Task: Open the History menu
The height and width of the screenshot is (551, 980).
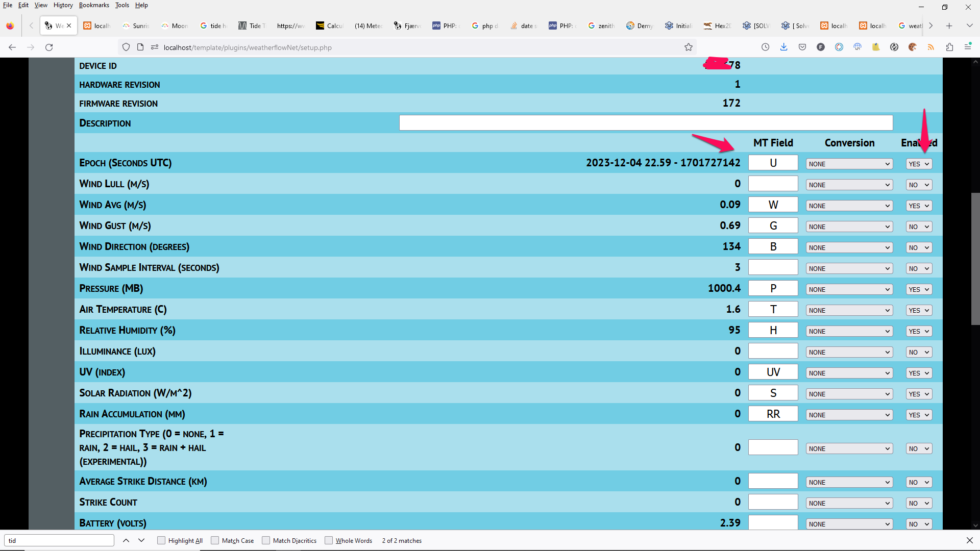Action: click(63, 5)
